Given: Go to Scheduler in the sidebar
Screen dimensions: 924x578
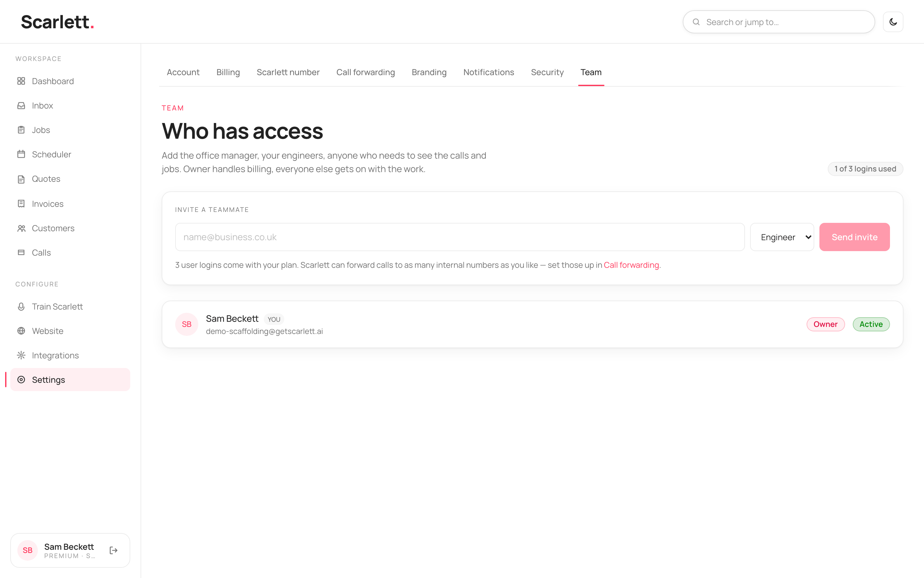Looking at the screenshot, I should (x=70, y=154).
